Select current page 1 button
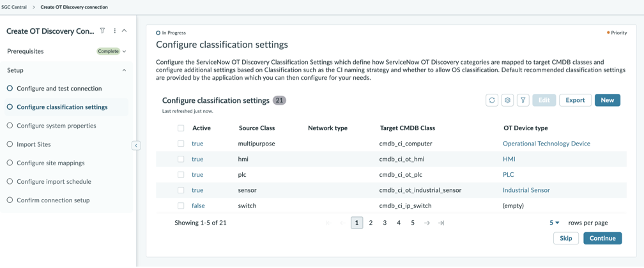The height and width of the screenshot is (268, 644). pos(356,223)
